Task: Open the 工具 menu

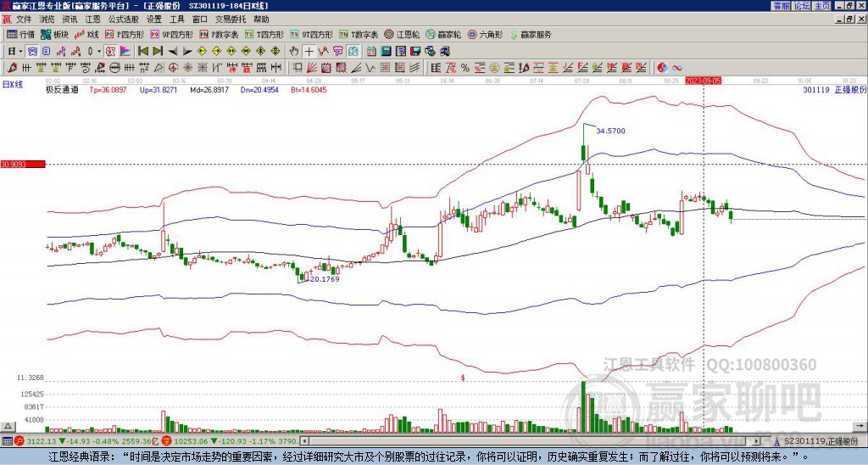Action: [176, 20]
